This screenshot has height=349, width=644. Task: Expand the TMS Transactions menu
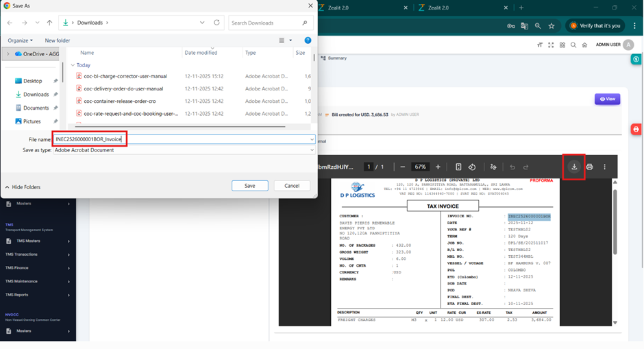coord(38,254)
